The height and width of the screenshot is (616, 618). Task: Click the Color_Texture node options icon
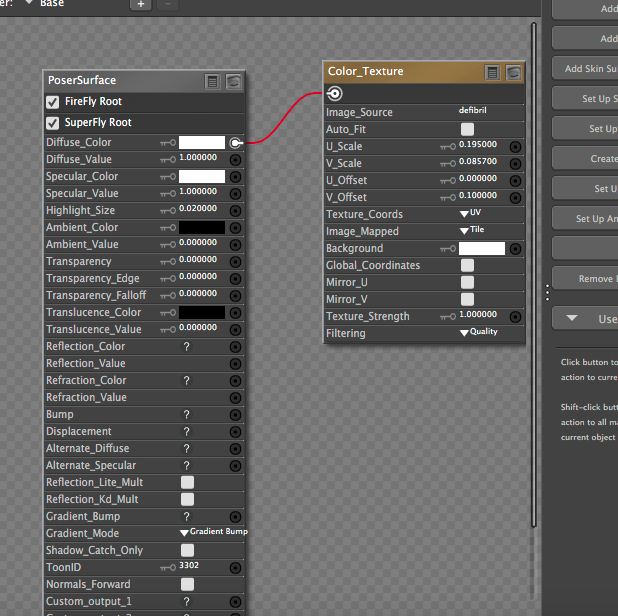point(492,72)
